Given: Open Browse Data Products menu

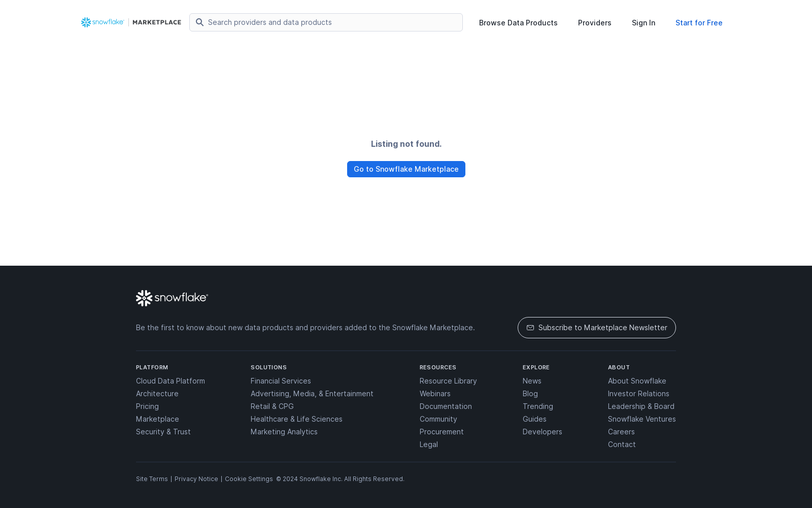Looking at the screenshot, I should (518, 23).
